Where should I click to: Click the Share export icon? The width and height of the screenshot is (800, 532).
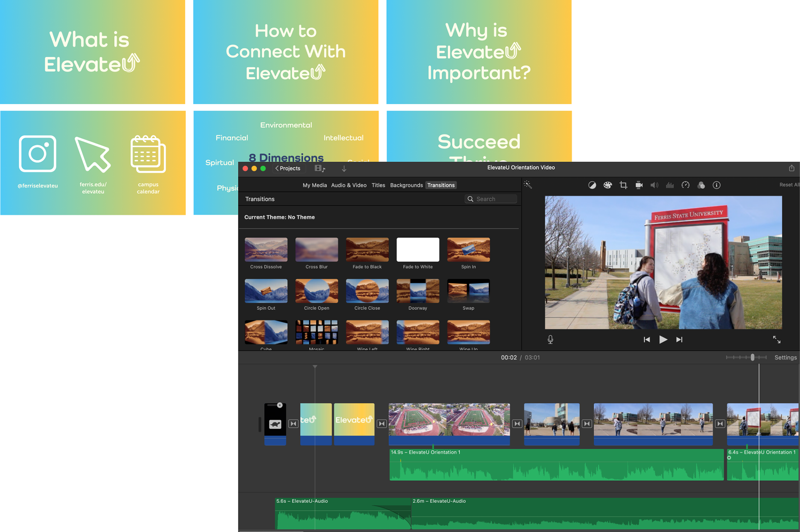coord(792,168)
